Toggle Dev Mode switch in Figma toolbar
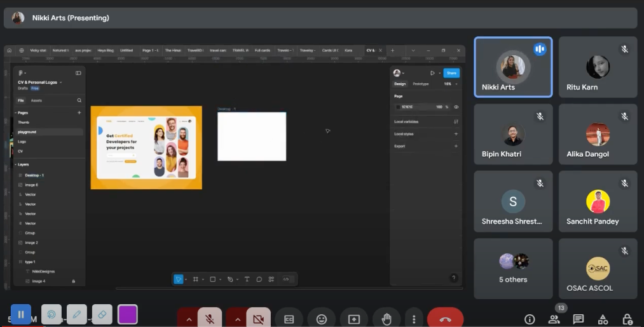Image resolution: width=644 pixels, height=327 pixels. [x=286, y=279]
